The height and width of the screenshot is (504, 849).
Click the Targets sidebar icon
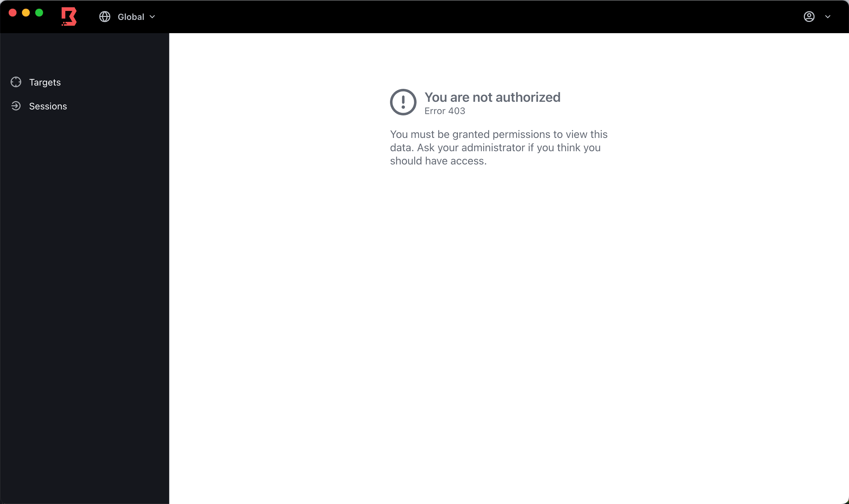pos(16,82)
